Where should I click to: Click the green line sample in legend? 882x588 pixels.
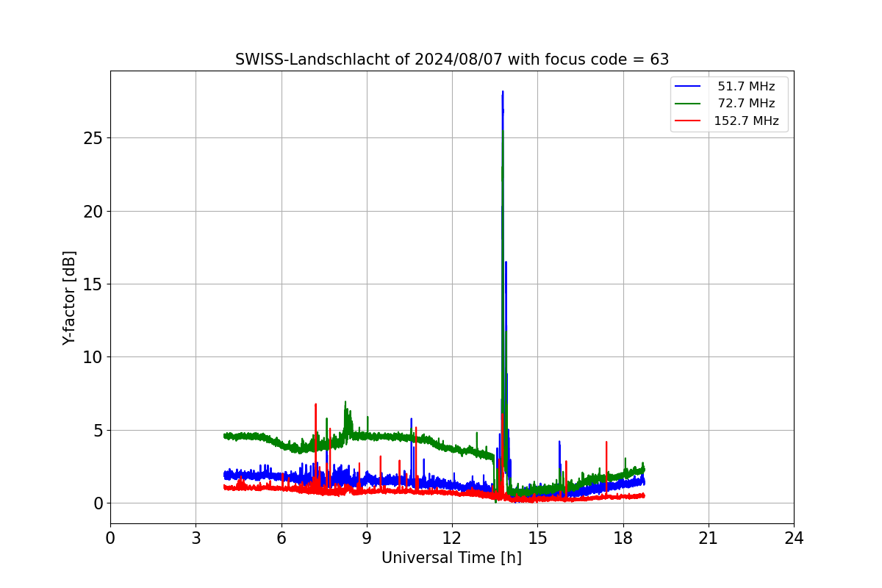(x=687, y=104)
